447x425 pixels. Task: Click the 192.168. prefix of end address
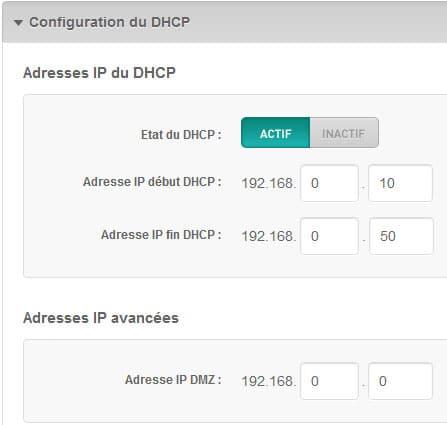click(x=269, y=236)
